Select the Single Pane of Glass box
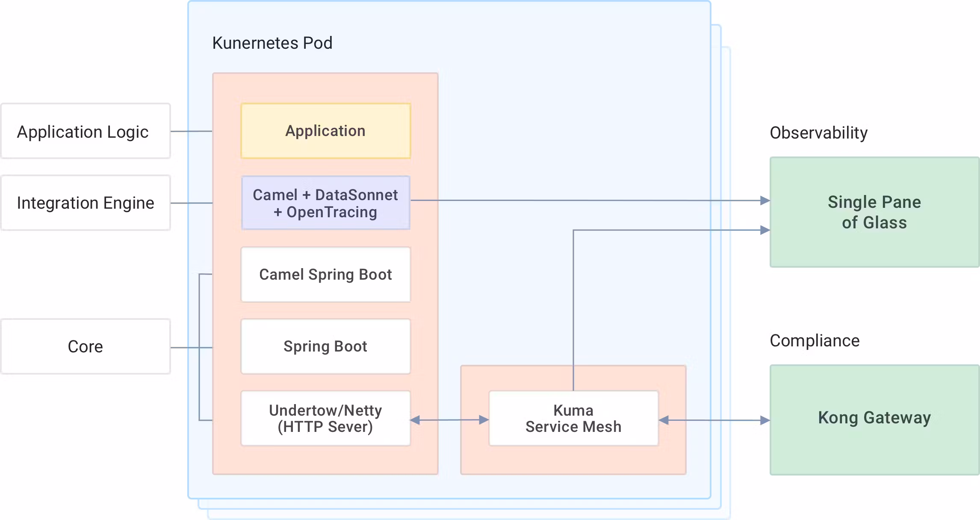The width and height of the screenshot is (980, 520). [x=874, y=212]
